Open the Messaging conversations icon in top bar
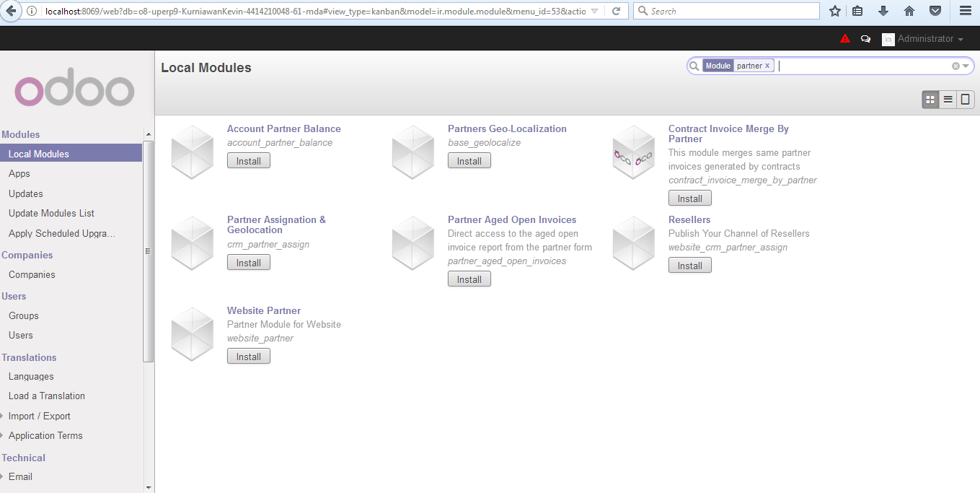Image resolution: width=980 pixels, height=493 pixels. click(865, 38)
